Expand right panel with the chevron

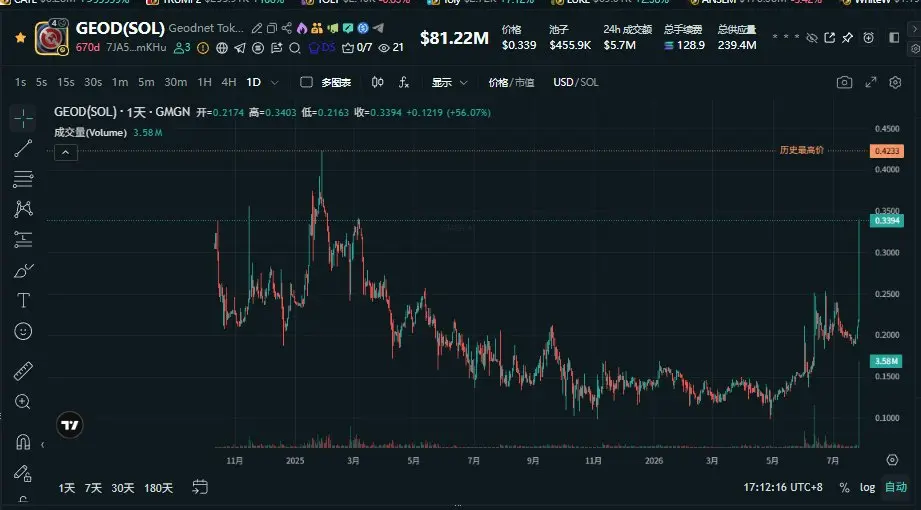click(915, 30)
